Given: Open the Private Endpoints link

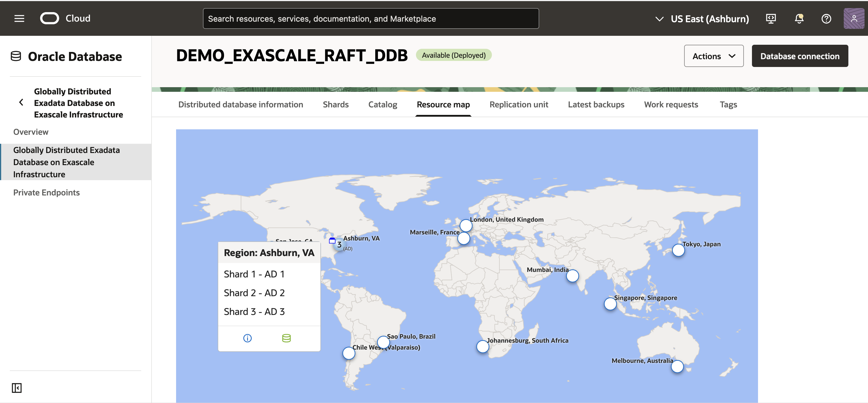Looking at the screenshot, I should [46, 192].
